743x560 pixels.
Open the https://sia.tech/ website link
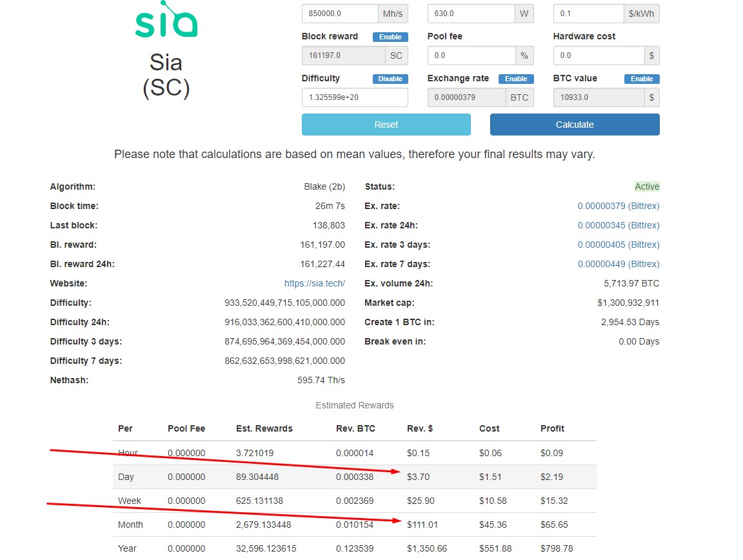tap(315, 284)
